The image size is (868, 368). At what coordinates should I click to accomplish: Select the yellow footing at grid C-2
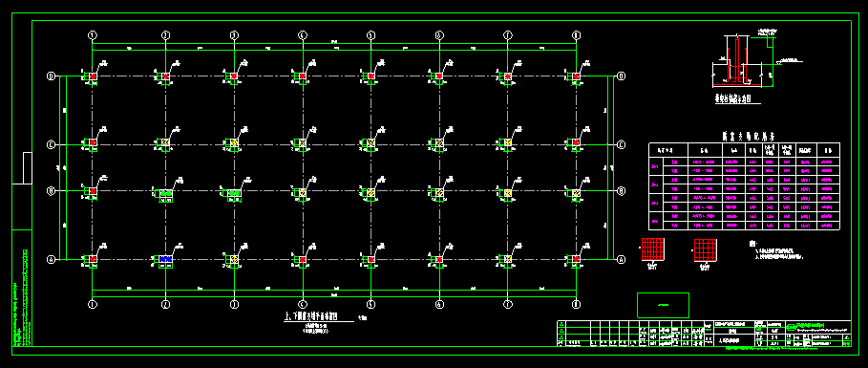(165, 142)
